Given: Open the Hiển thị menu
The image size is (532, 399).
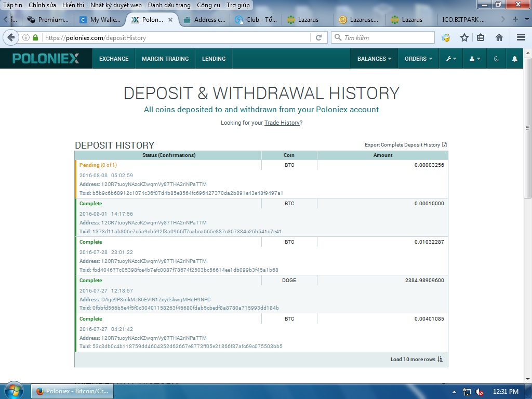Looking at the screenshot, I should (73, 5).
